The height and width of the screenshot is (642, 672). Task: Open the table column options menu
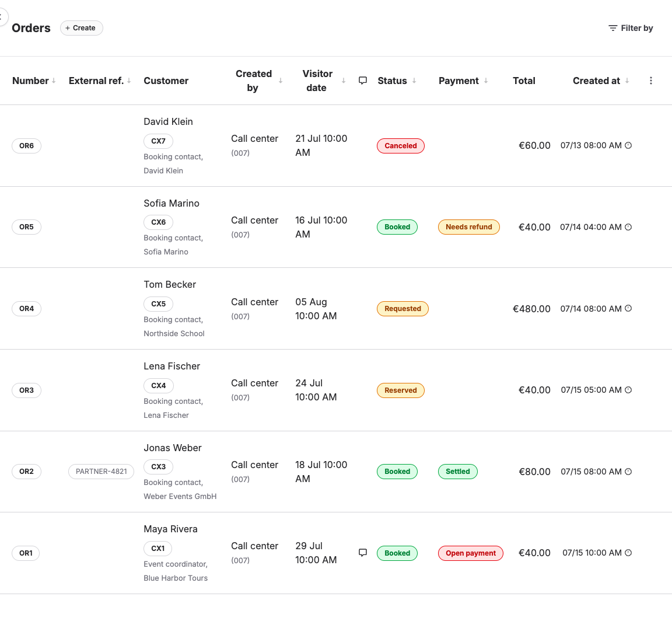point(650,81)
